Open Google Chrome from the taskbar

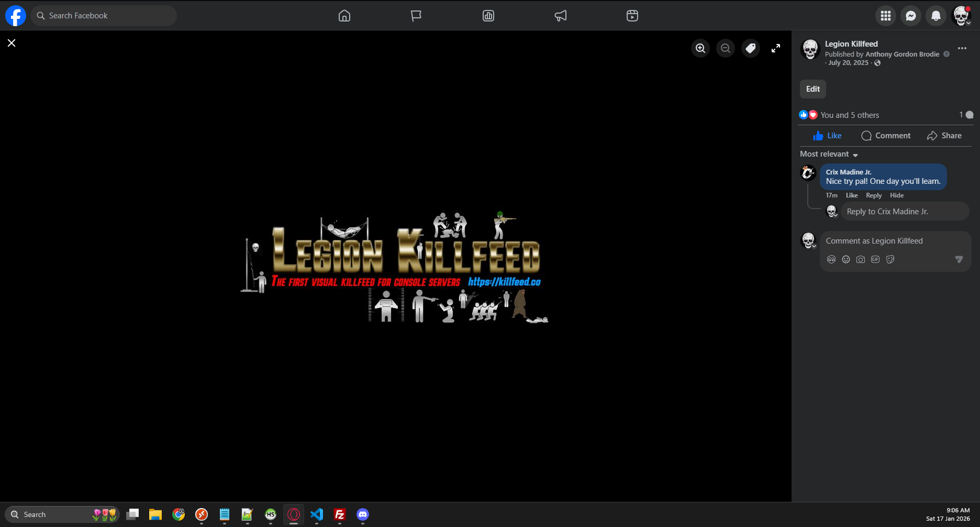tap(179, 514)
